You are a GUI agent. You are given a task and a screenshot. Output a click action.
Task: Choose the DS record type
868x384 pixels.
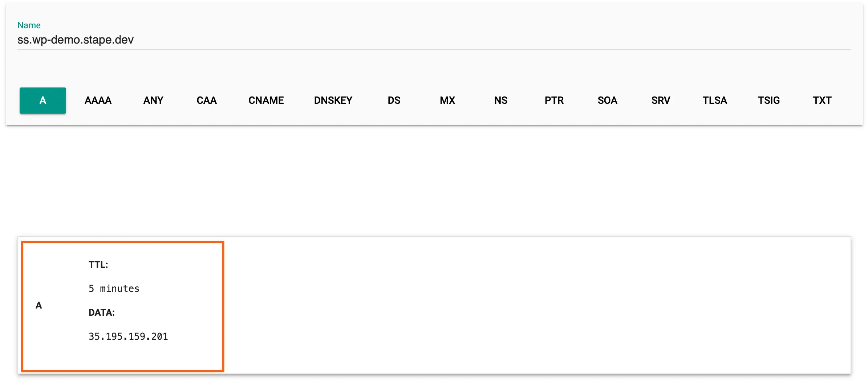point(394,101)
